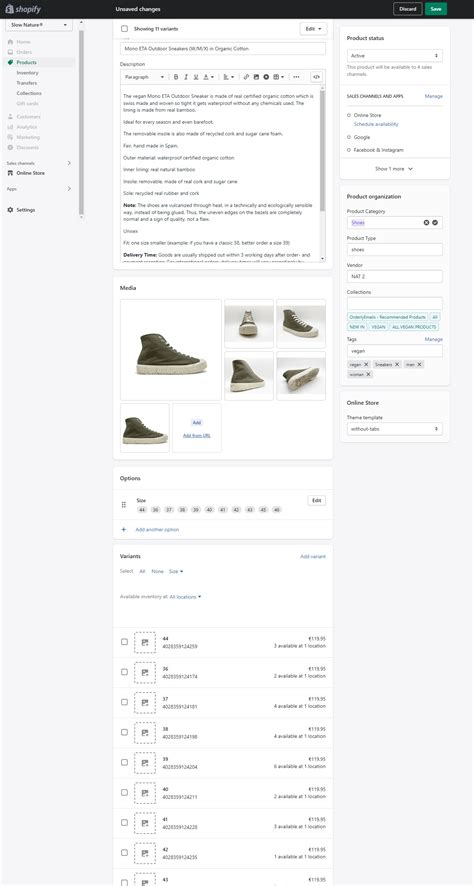This screenshot has width=474, height=886.
Task: Switch description editor to HTML view
Action: 316,77
